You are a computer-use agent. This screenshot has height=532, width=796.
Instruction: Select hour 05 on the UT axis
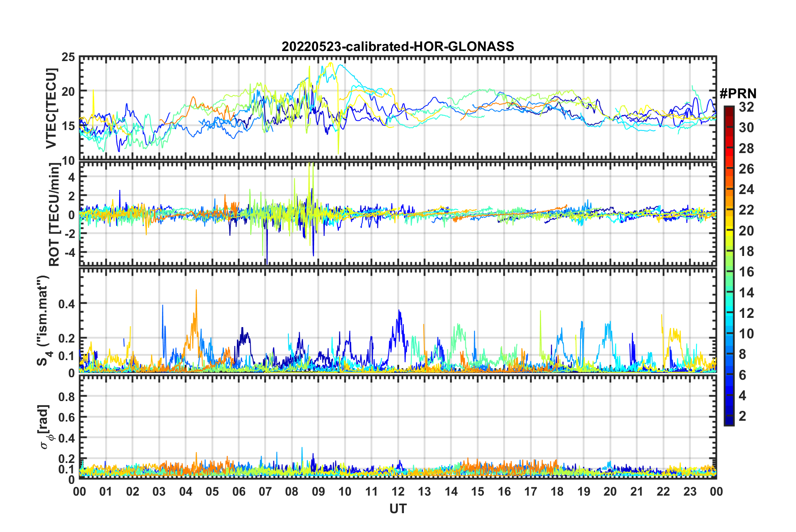pos(212,491)
